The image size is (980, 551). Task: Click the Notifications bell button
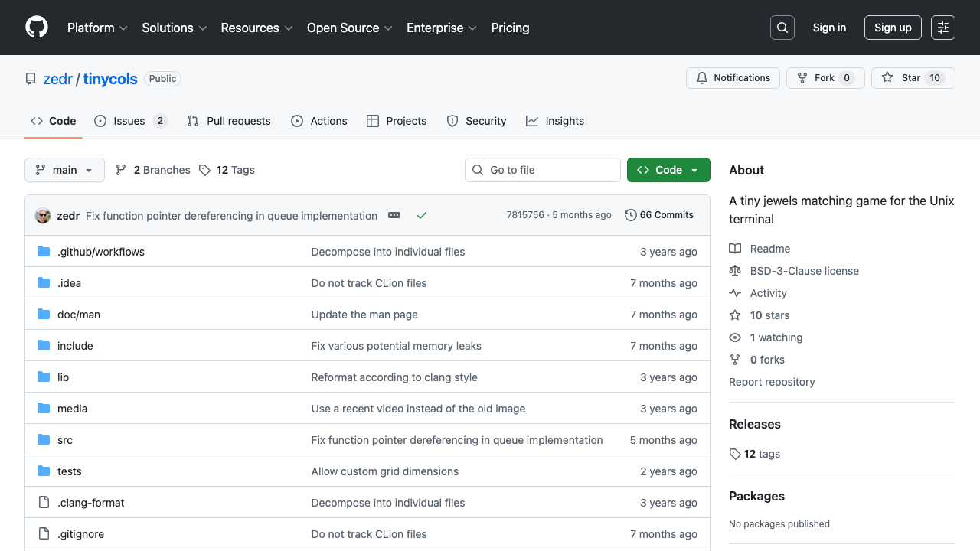coord(733,78)
